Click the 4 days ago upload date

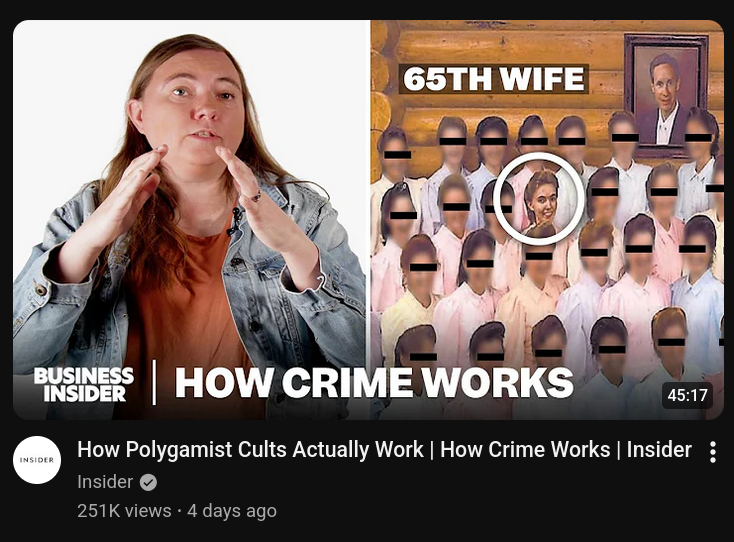[232, 511]
